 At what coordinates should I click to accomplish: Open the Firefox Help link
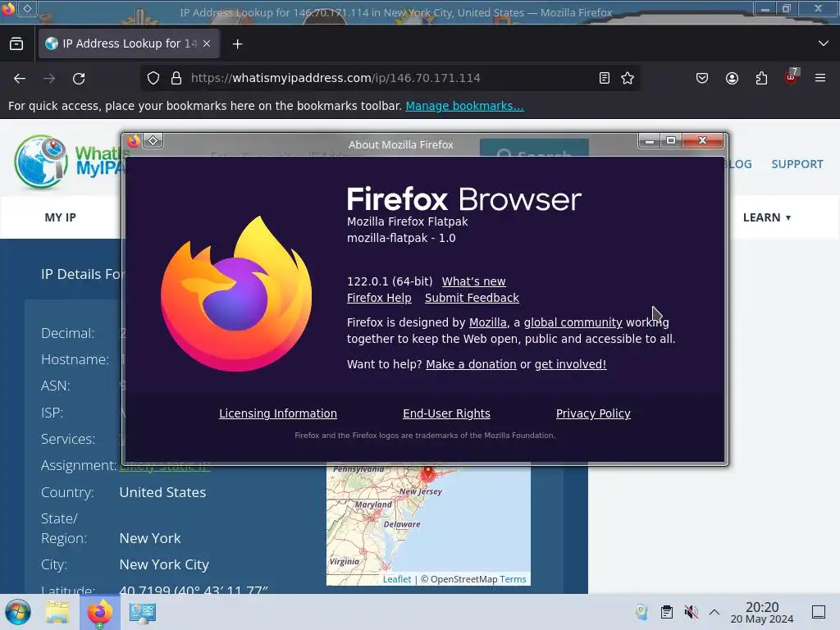pos(379,298)
